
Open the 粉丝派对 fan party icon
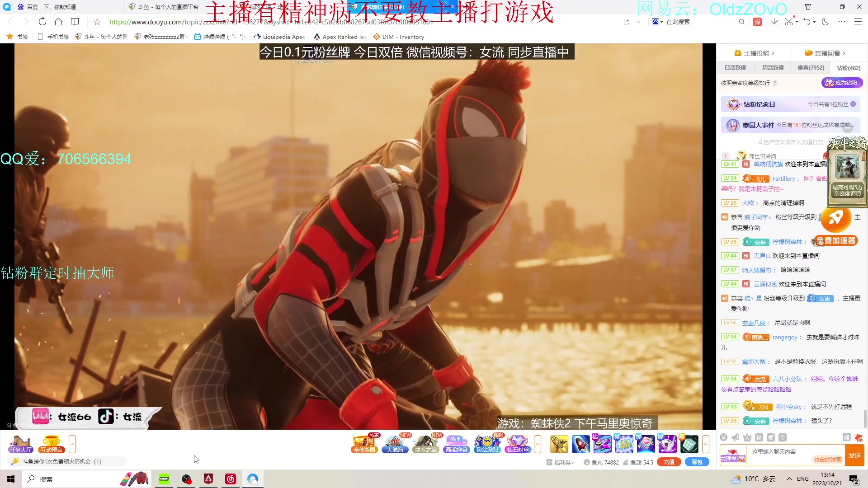487,444
